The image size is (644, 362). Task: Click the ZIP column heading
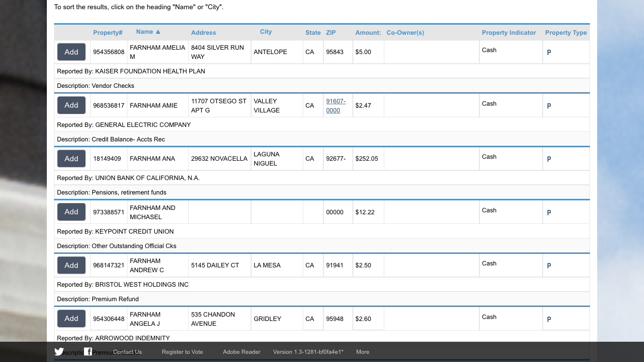[331, 33]
